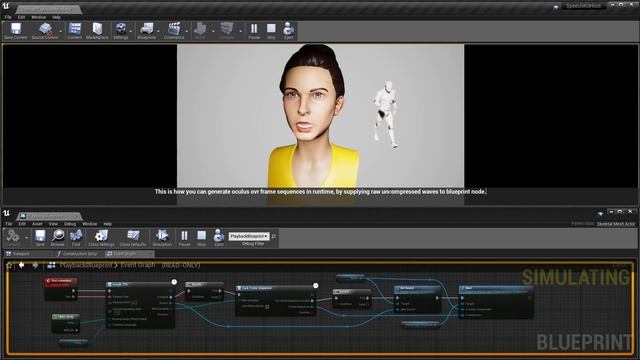Expand the Settings dropdown arrow

click(x=131, y=31)
